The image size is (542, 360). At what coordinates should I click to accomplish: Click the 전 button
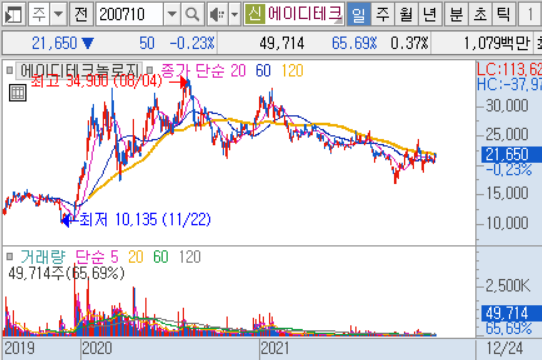81,14
